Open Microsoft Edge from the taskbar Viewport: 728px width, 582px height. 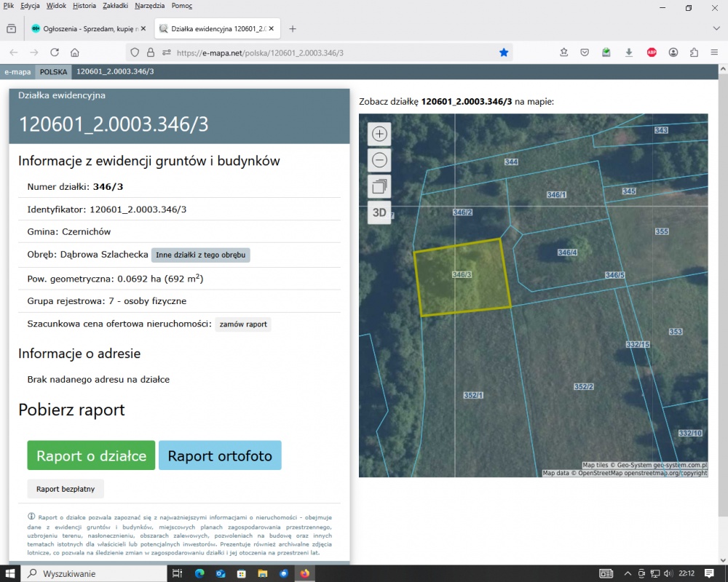pyautogui.click(x=199, y=574)
